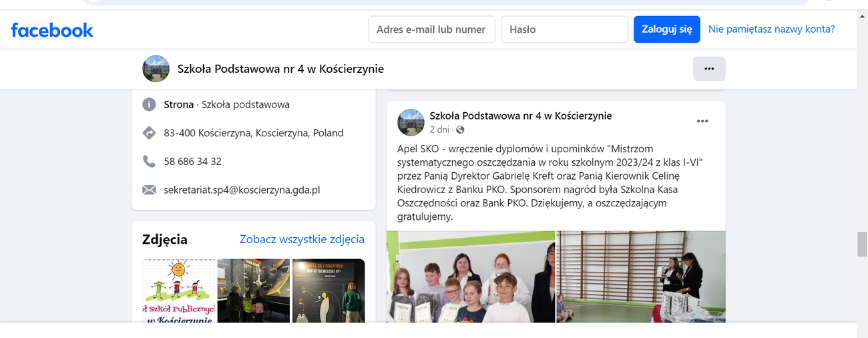Open the penguin poster photo thumbnail
The height and width of the screenshot is (338, 868).
(x=329, y=291)
